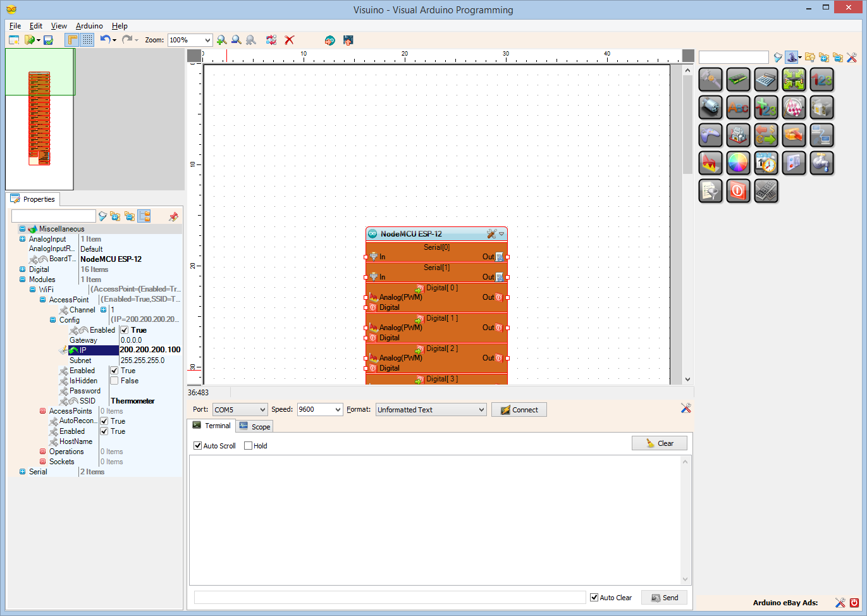Click the red X delete icon
The height and width of the screenshot is (616, 867).
click(x=290, y=40)
